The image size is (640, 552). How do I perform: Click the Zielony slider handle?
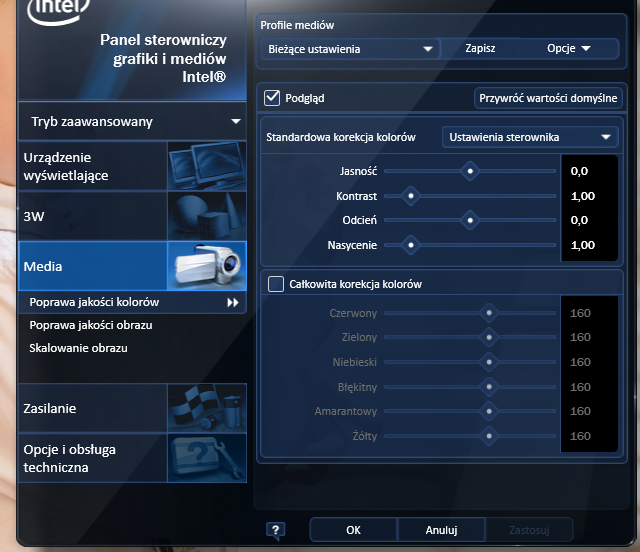(489, 337)
